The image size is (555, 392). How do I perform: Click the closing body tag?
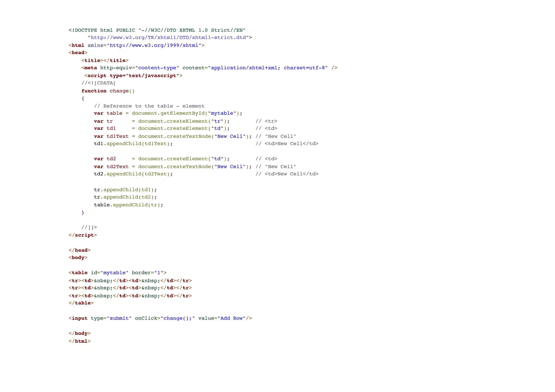pos(80,333)
